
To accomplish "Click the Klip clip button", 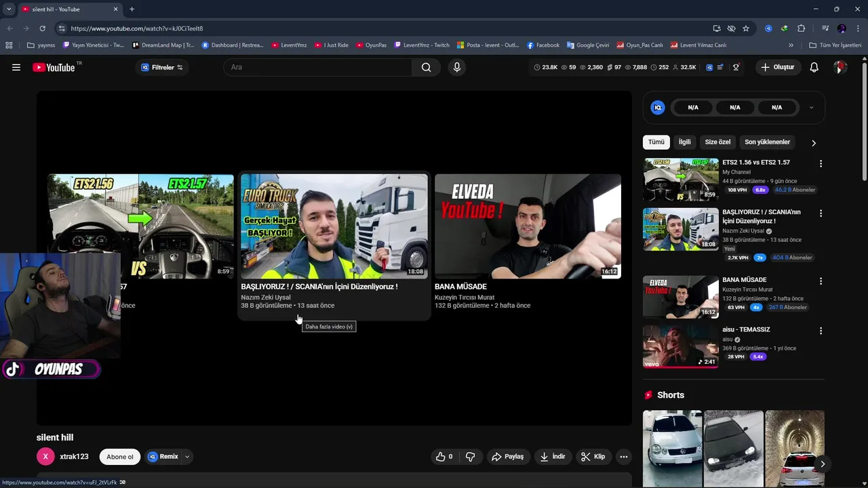I will 593,457.
